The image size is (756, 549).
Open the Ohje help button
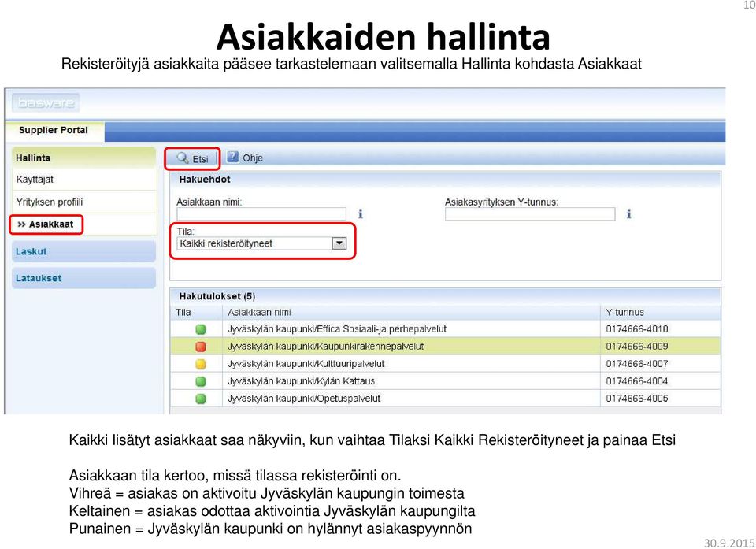coord(245,158)
